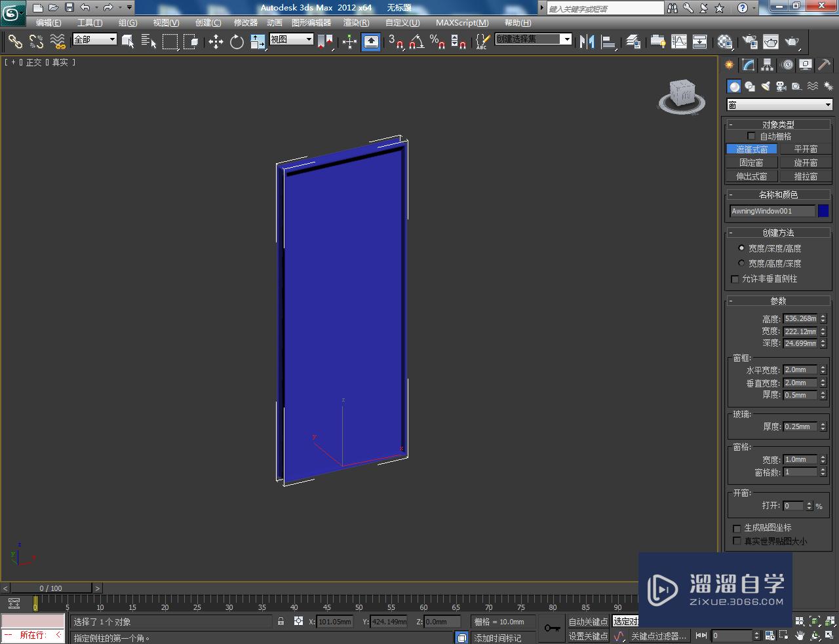This screenshot has width=839, height=644.
Task: Collapse the 参数 rollout
Action: [x=779, y=301]
